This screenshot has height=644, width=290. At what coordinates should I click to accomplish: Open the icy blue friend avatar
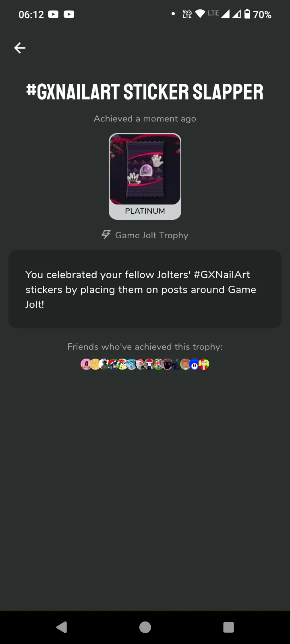coord(131,364)
